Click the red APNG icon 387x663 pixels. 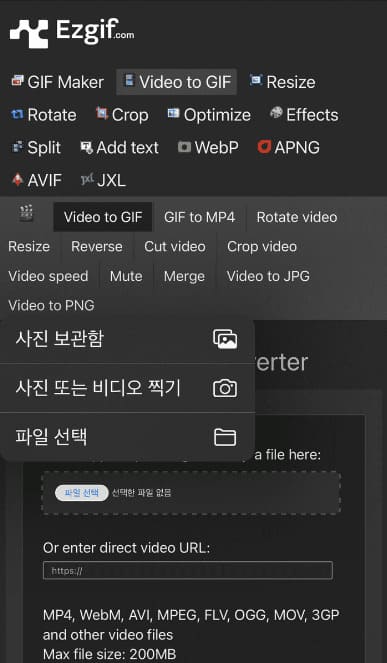pos(264,146)
